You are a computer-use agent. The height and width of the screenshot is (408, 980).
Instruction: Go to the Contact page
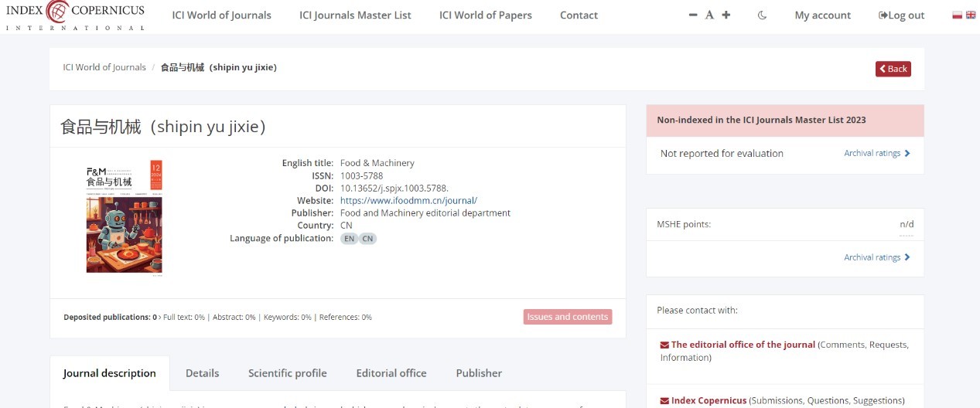579,15
